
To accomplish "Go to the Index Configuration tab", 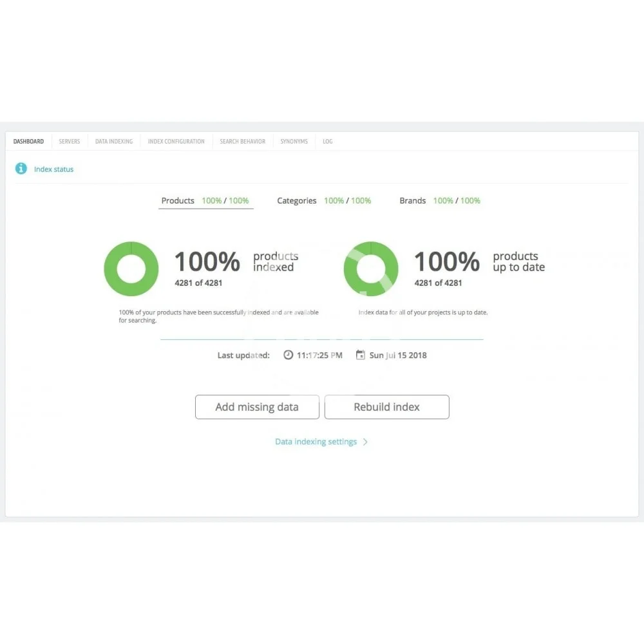I will 176,142.
